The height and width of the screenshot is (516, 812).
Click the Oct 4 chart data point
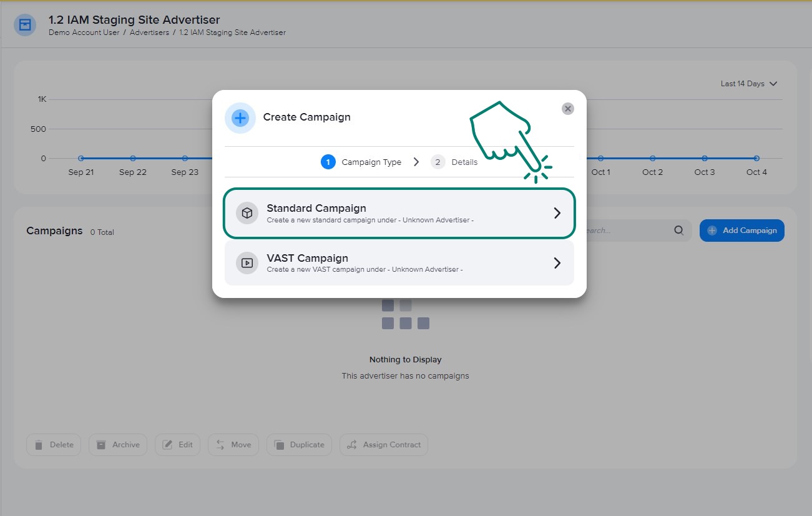point(756,158)
